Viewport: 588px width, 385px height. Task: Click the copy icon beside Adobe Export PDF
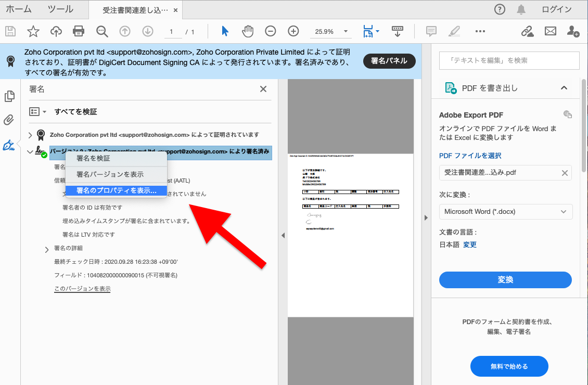(568, 114)
